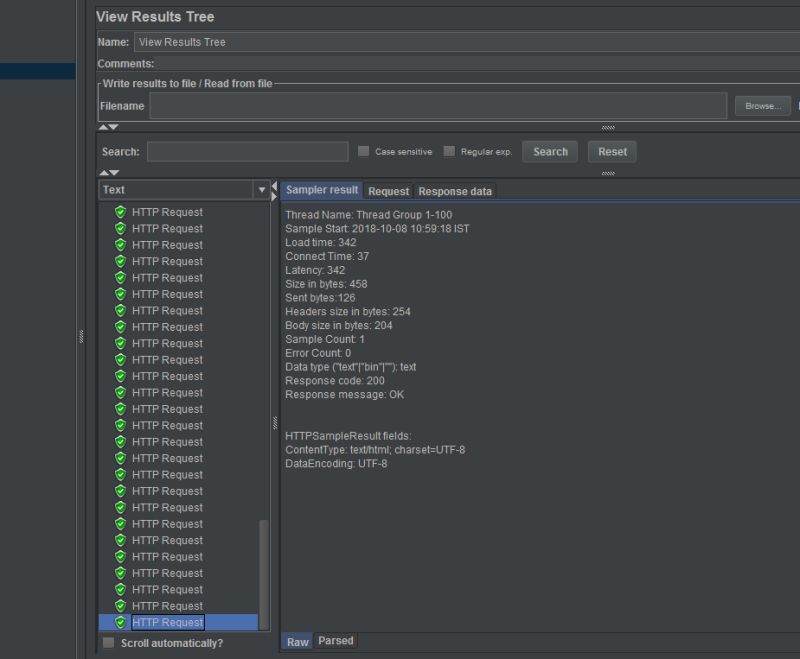The width and height of the screenshot is (800, 659).
Task: Click the down-arrow icon on the Text filter combo
Action: tap(262, 189)
